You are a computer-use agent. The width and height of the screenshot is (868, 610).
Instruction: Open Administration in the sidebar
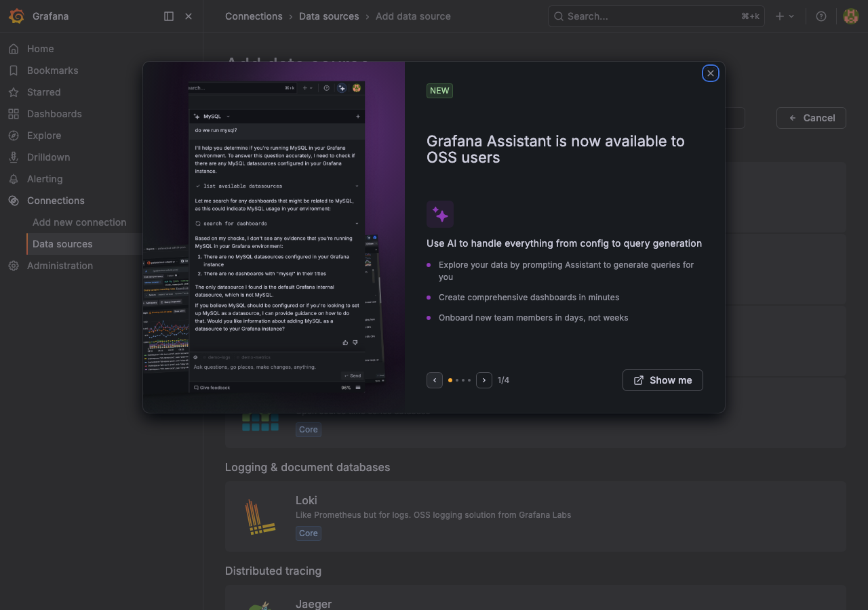(x=60, y=266)
